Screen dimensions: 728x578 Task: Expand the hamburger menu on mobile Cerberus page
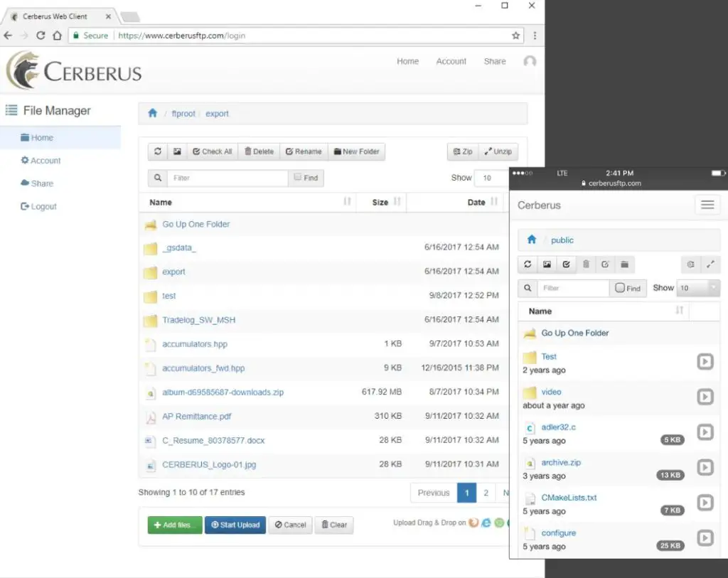tap(708, 205)
